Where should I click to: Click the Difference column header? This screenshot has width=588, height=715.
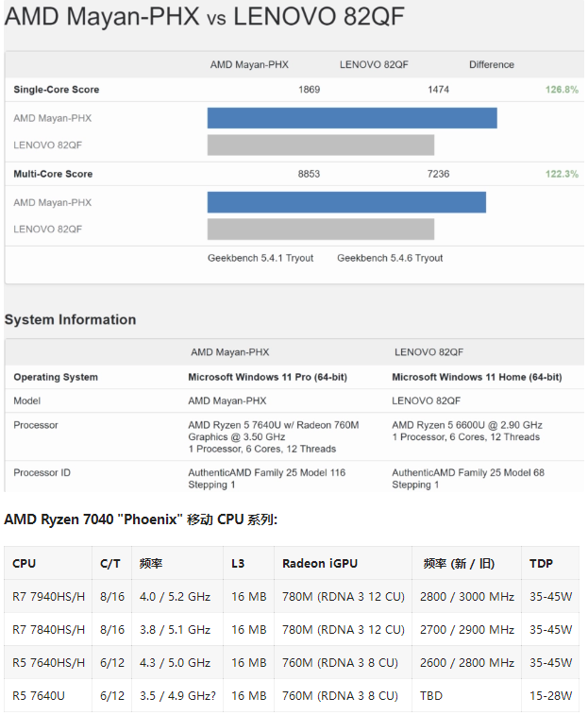point(491,64)
